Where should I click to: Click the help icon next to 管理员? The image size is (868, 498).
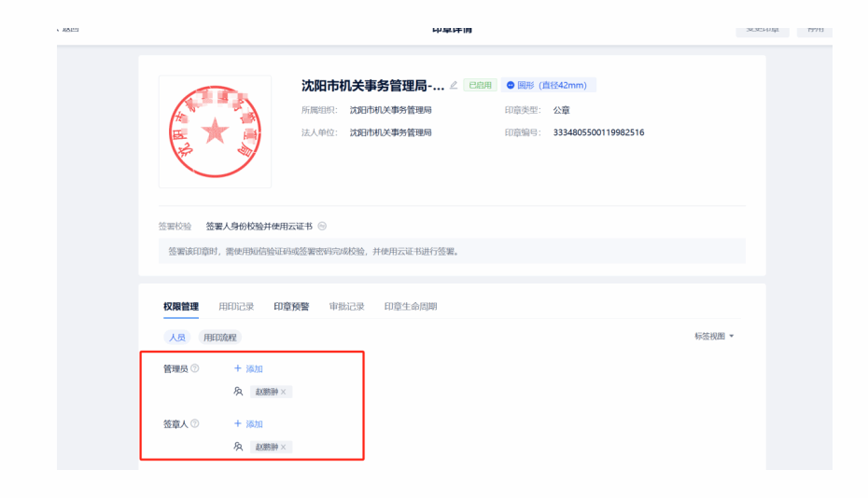(195, 369)
